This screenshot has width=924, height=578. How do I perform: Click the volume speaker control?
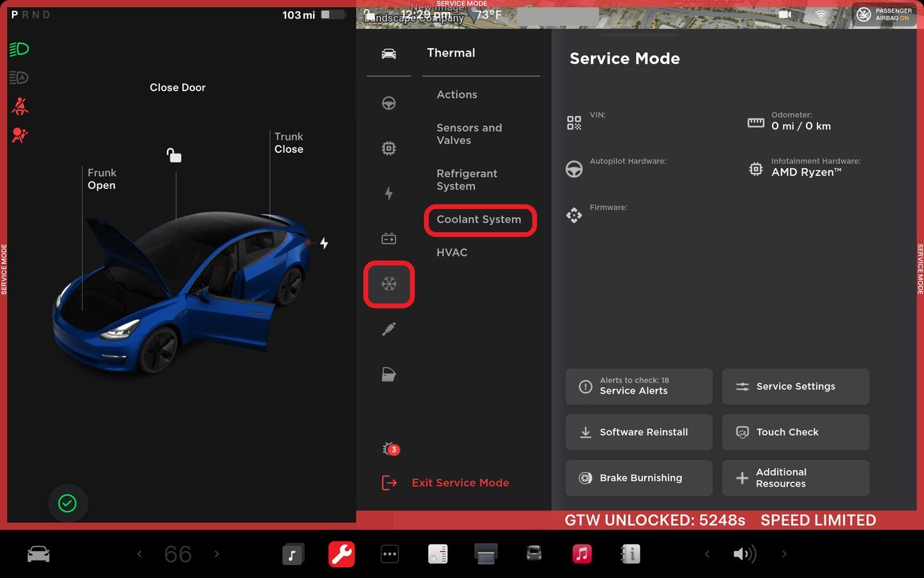click(x=744, y=554)
